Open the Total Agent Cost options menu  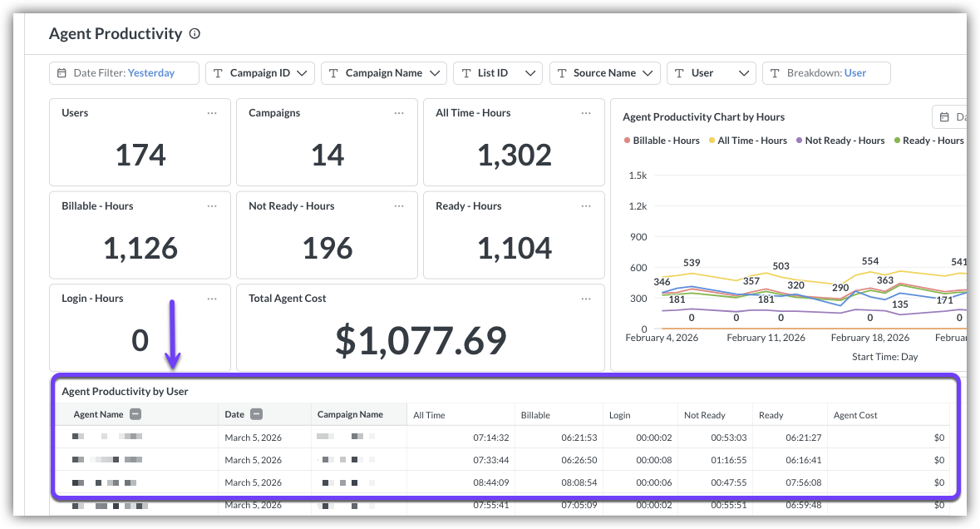pyautogui.click(x=587, y=299)
